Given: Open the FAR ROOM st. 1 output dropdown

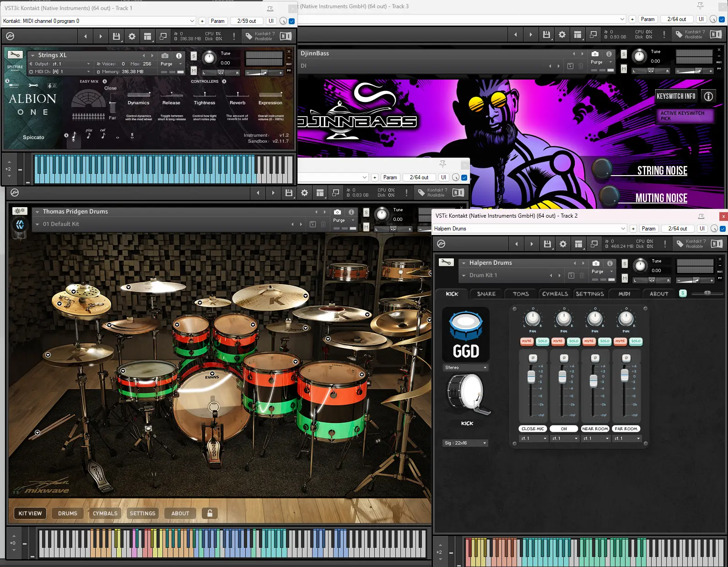Looking at the screenshot, I should click(627, 439).
